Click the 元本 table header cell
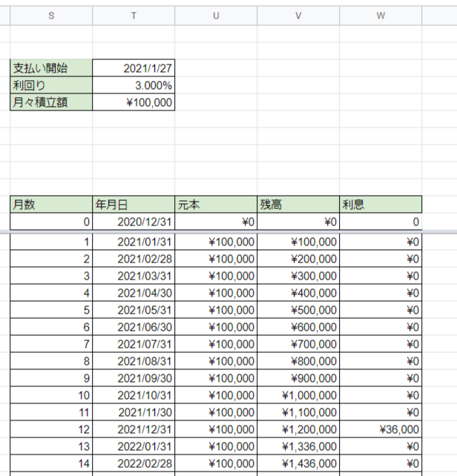The image size is (457, 476). pyautogui.click(x=216, y=204)
